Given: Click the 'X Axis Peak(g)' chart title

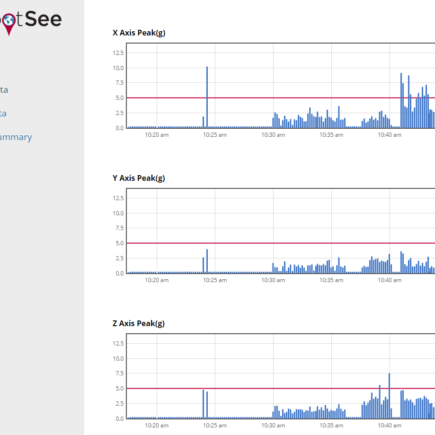Looking at the screenshot, I should [x=139, y=33].
